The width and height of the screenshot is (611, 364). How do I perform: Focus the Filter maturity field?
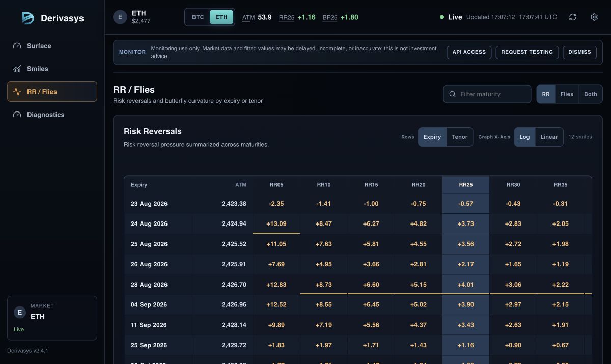[487, 94]
